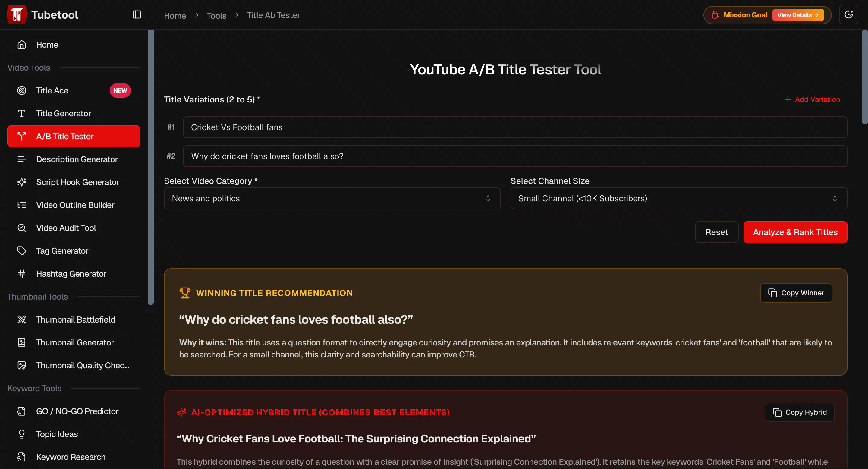Image resolution: width=868 pixels, height=469 pixels.
Task: Click the Reset button
Action: 717,232
